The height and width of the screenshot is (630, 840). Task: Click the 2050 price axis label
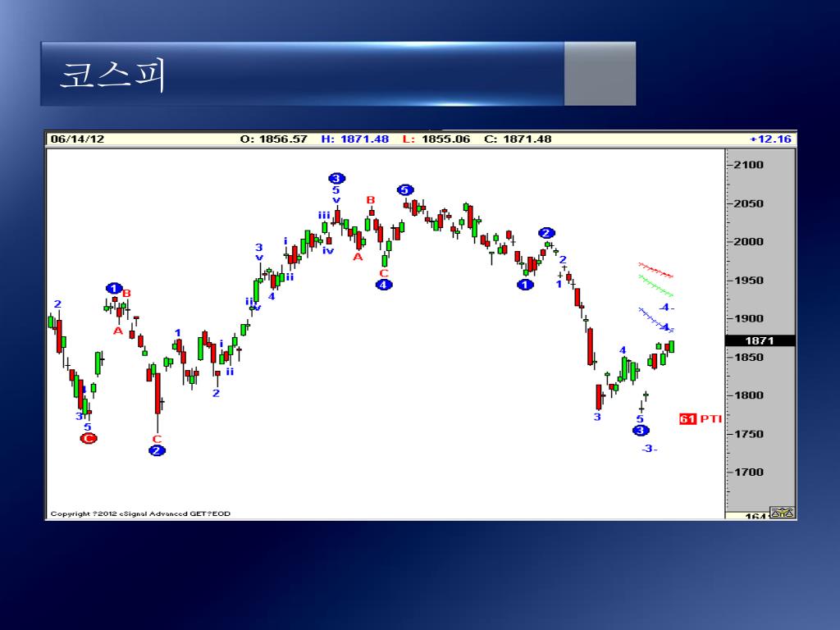tap(748, 203)
